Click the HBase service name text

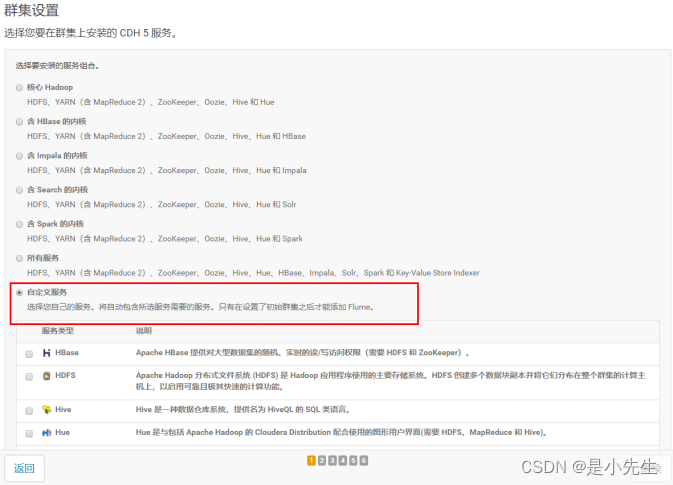tap(67, 352)
